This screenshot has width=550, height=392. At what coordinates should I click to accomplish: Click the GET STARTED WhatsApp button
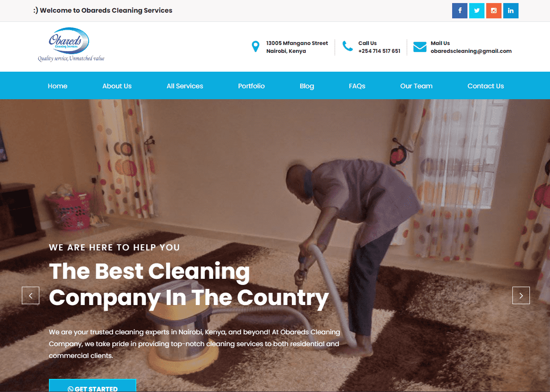93,385
